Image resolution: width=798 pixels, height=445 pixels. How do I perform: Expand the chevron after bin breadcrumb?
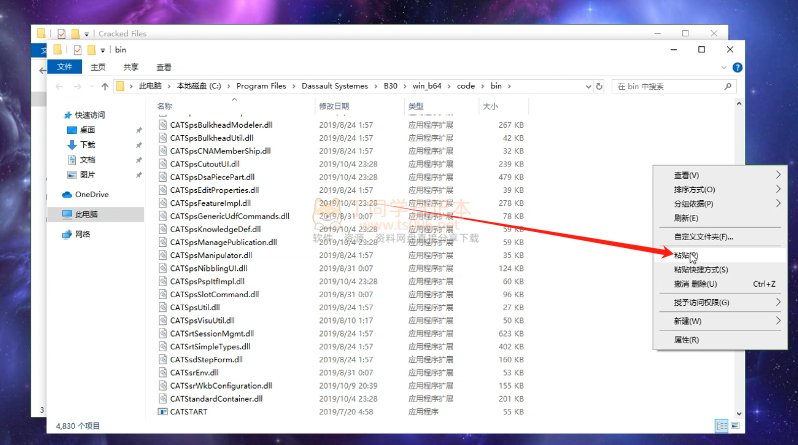pos(509,86)
